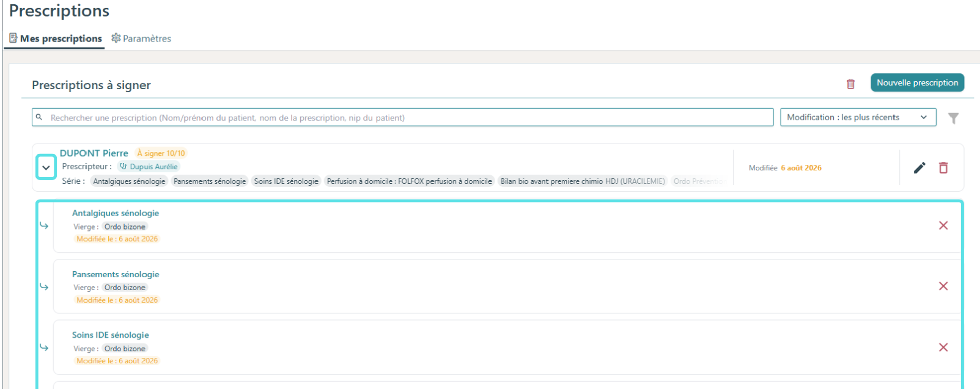This screenshot has height=389, width=980.
Task: Open the Mes prescriptions tab
Action: pos(56,38)
